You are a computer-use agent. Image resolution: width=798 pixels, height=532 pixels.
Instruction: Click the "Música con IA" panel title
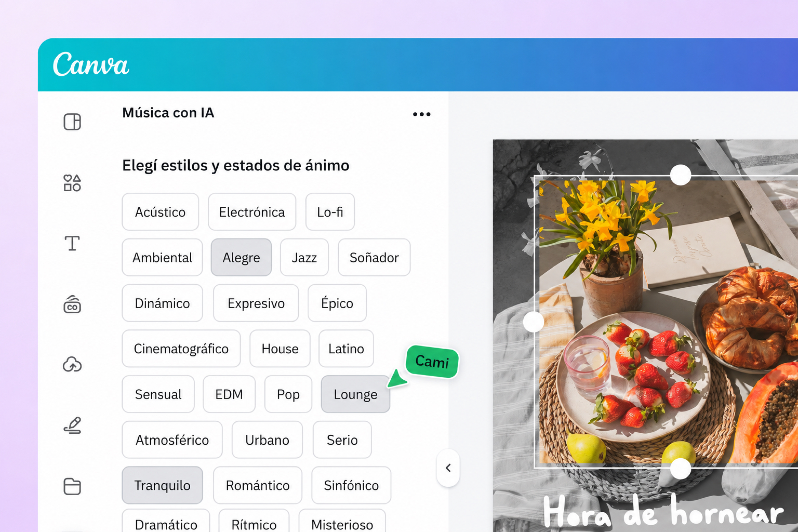click(168, 113)
